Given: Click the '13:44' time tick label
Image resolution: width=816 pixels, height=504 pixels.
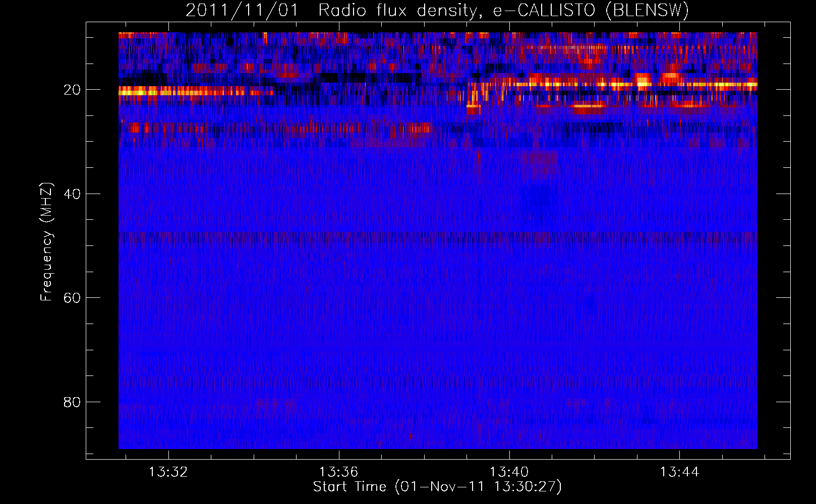Looking at the screenshot, I should tap(680, 472).
